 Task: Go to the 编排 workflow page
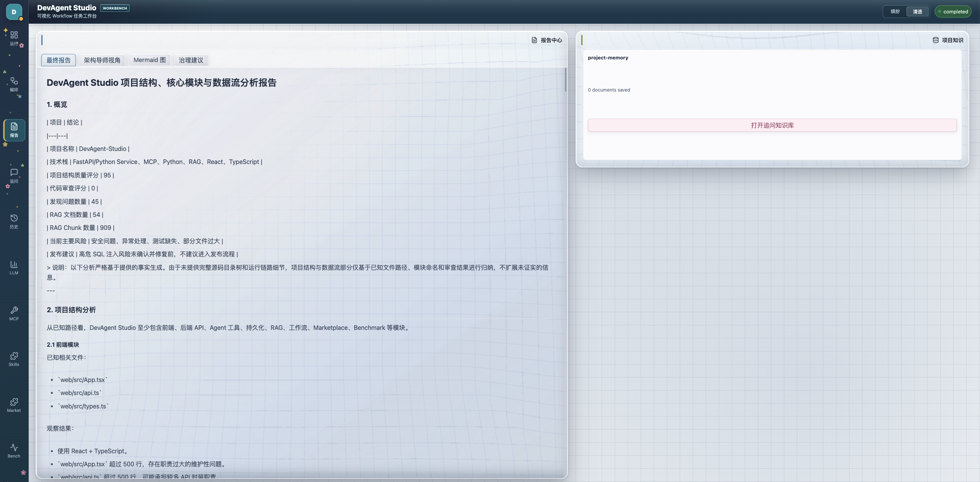click(x=14, y=84)
